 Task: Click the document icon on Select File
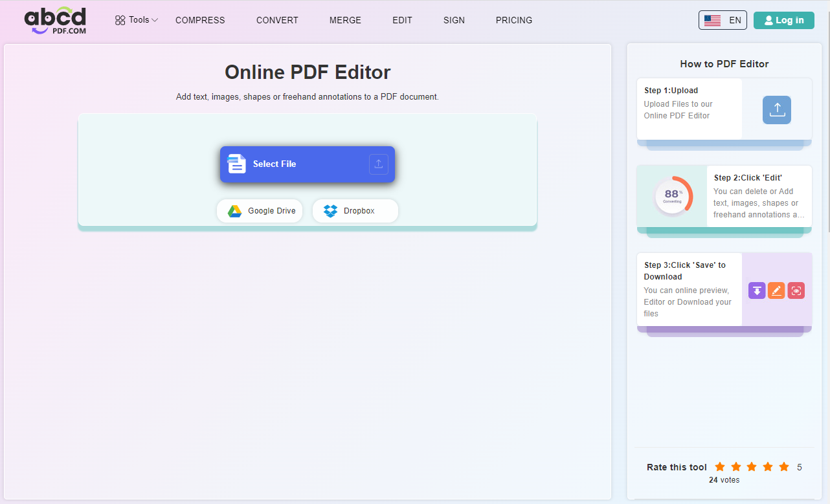coord(237,164)
